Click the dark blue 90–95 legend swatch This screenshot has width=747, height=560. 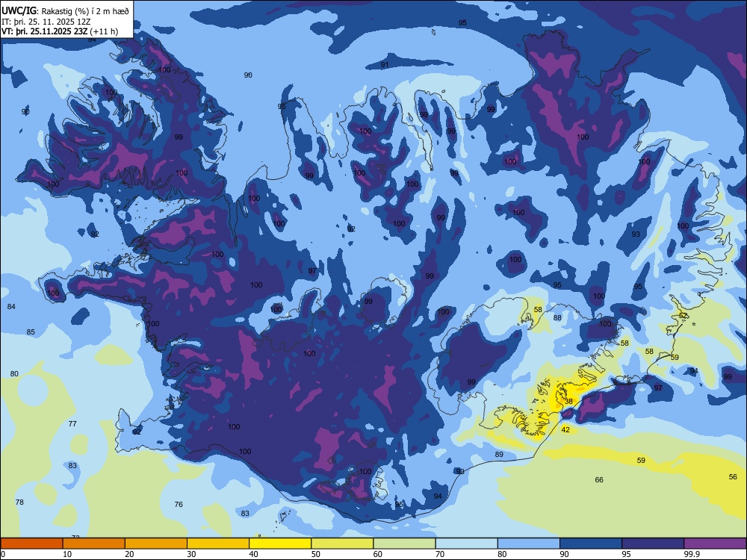[x=591, y=544]
